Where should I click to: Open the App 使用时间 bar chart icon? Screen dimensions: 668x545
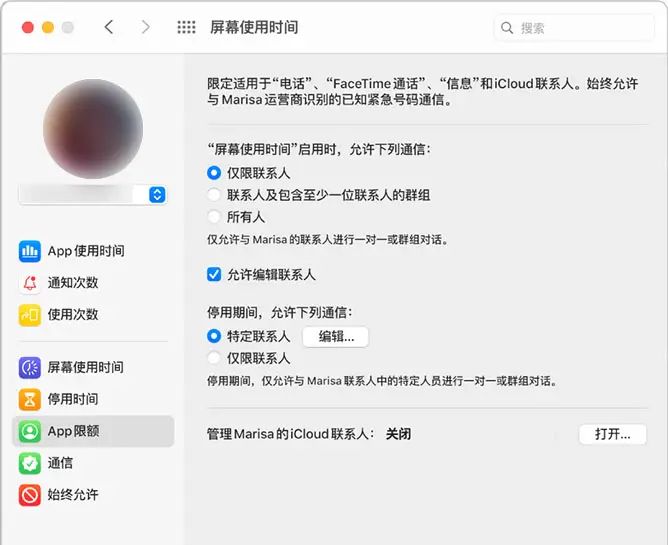(29, 251)
